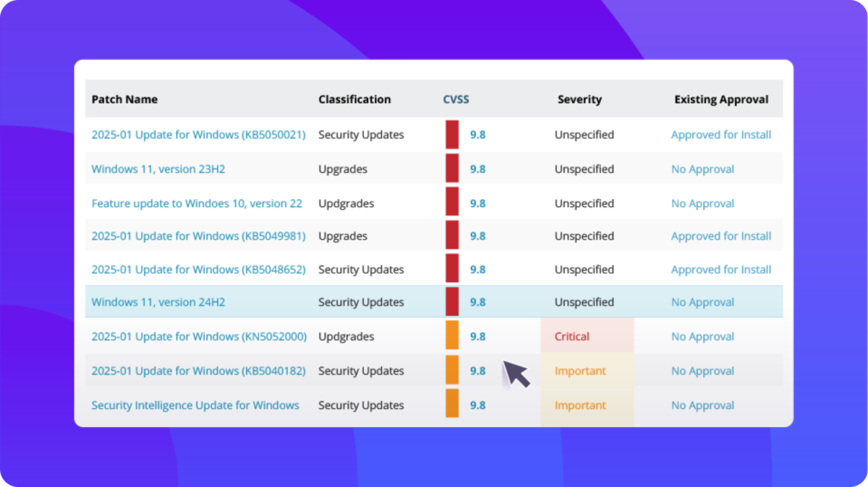Click the red CVSS bar on the first row
The height and width of the screenshot is (487, 868).
451,135
